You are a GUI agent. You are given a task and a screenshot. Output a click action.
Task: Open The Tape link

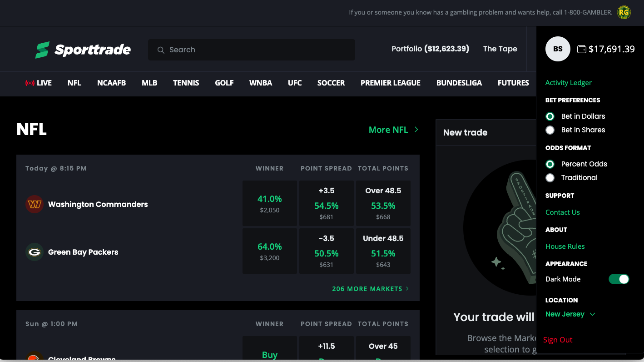500,49
